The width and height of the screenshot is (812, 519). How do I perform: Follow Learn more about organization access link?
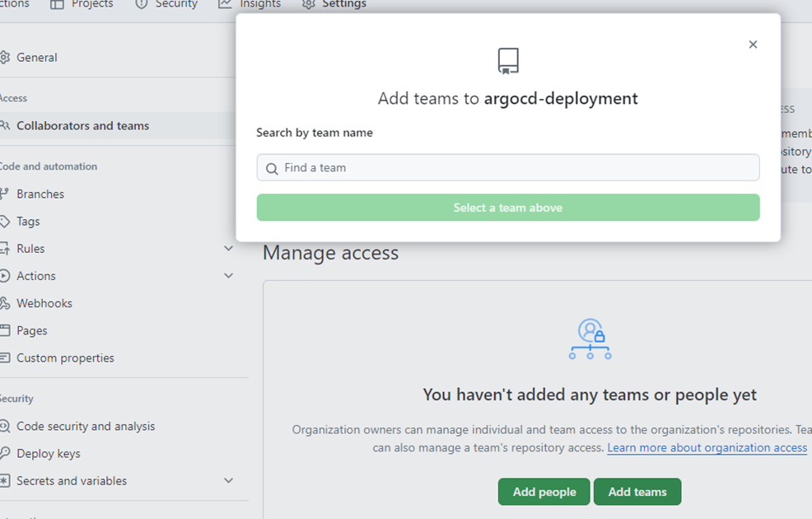[707, 447]
